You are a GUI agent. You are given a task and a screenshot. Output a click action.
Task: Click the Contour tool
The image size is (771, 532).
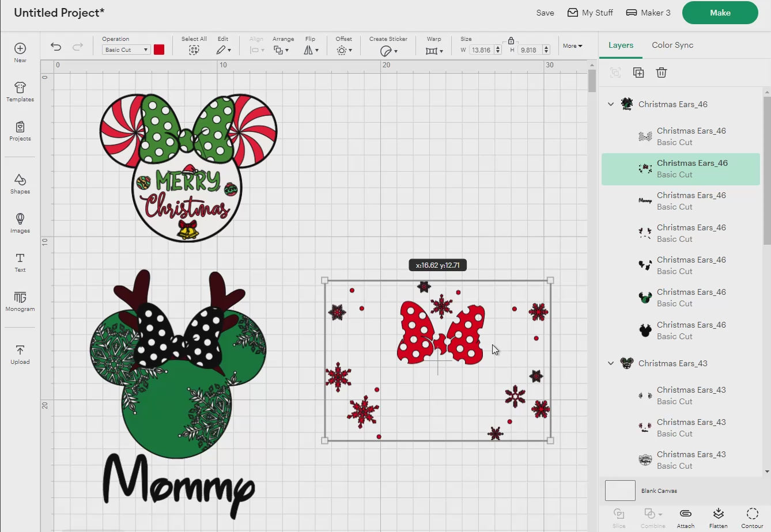click(x=752, y=517)
